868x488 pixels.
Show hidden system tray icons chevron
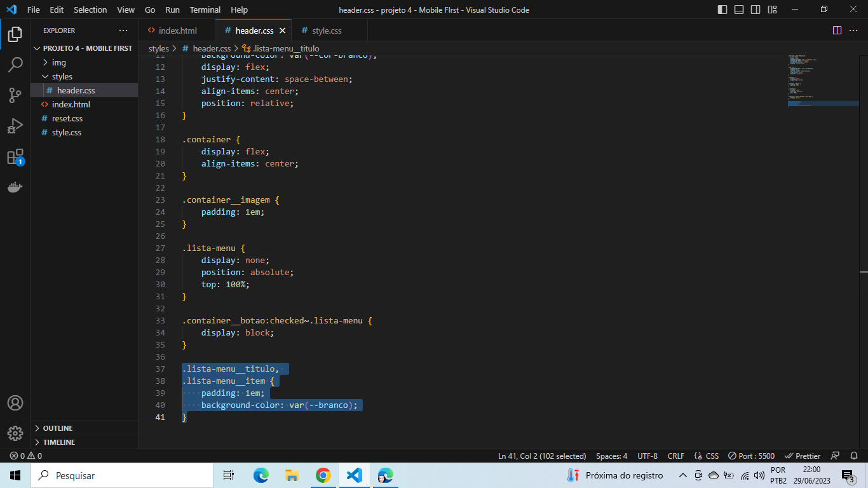coord(683,475)
